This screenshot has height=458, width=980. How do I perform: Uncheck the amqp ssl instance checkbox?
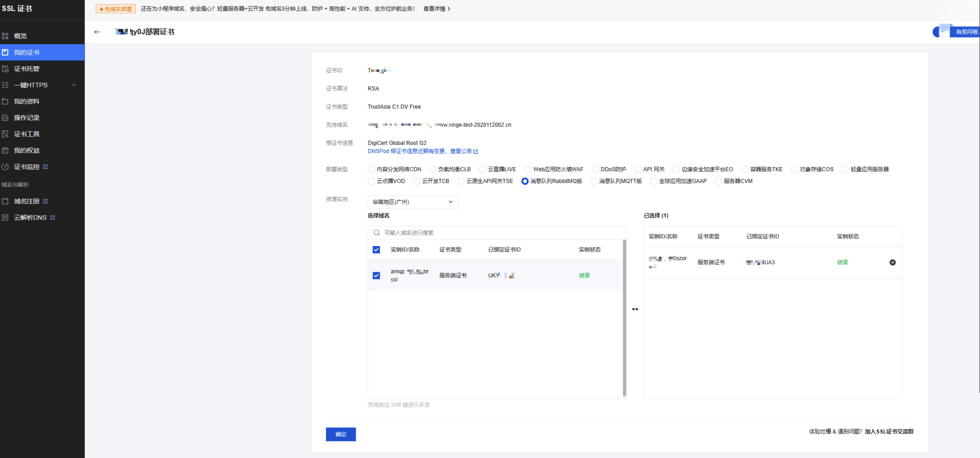click(x=376, y=275)
